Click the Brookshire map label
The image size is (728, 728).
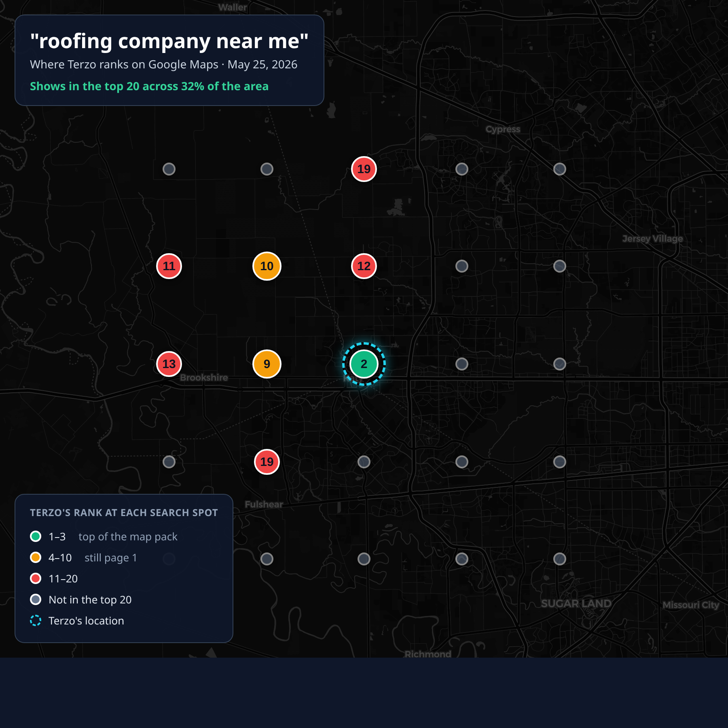204,377
